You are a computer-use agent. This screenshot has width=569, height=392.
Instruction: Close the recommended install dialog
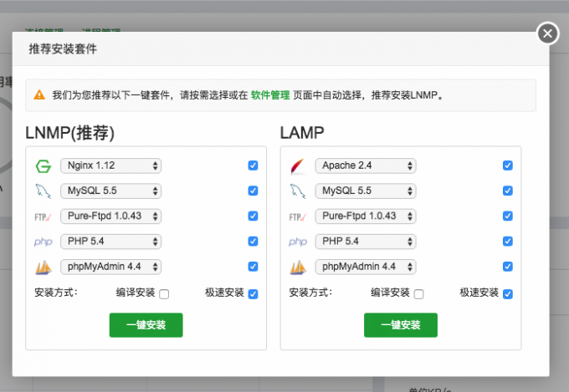tap(547, 33)
